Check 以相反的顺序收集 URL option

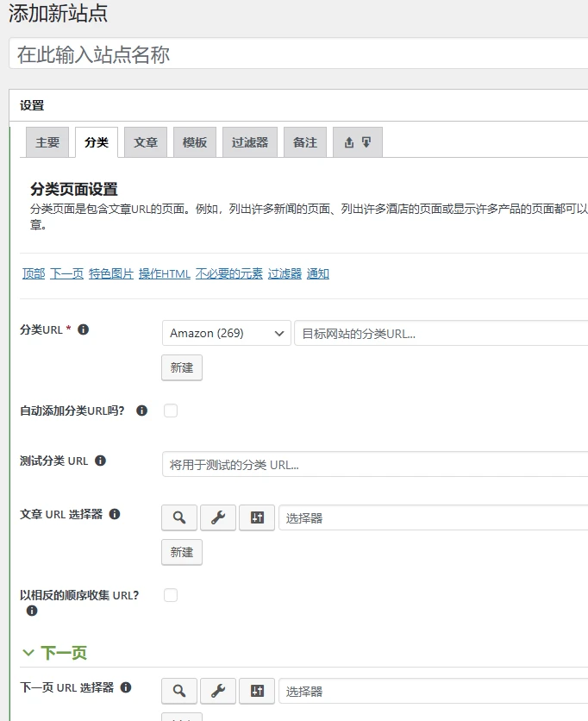click(171, 595)
